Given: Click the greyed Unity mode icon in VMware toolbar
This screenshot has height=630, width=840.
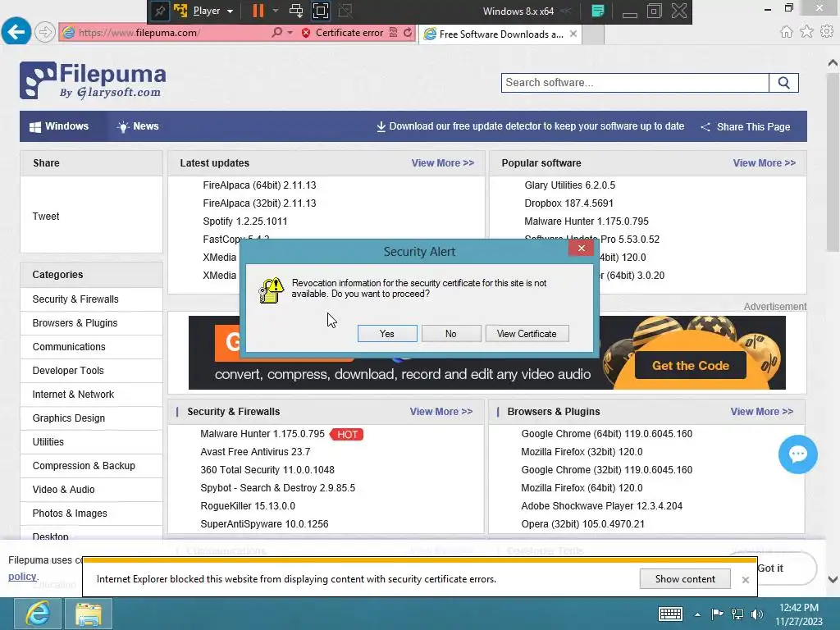Looking at the screenshot, I should tap(345, 11).
